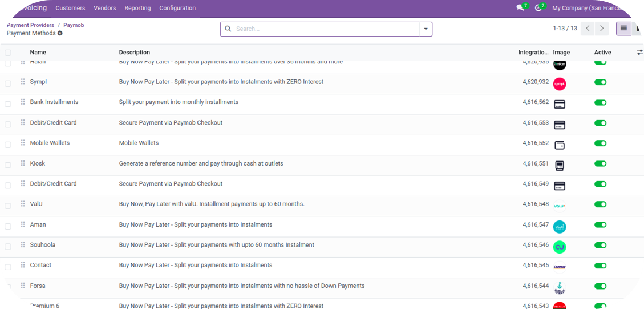644x309 pixels.
Task: Select the Bank Installments row checkbox
Action: tap(8, 103)
